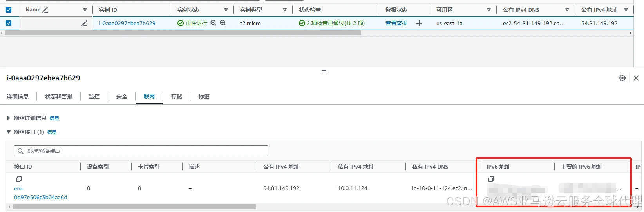
Task: Click the 状态检查 column header
Action: click(310, 10)
